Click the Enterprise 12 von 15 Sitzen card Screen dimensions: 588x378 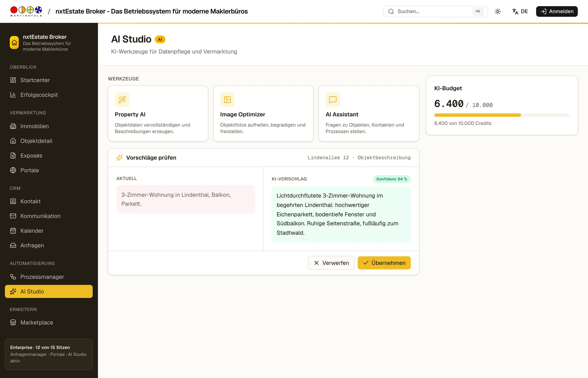[x=49, y=354]
